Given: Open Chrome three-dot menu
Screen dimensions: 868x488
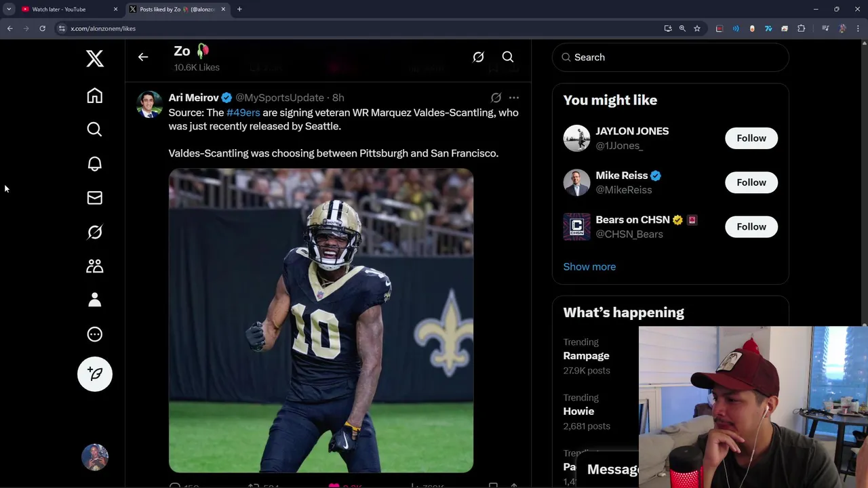Looking at the screenshot, I should tap(859, 28).
